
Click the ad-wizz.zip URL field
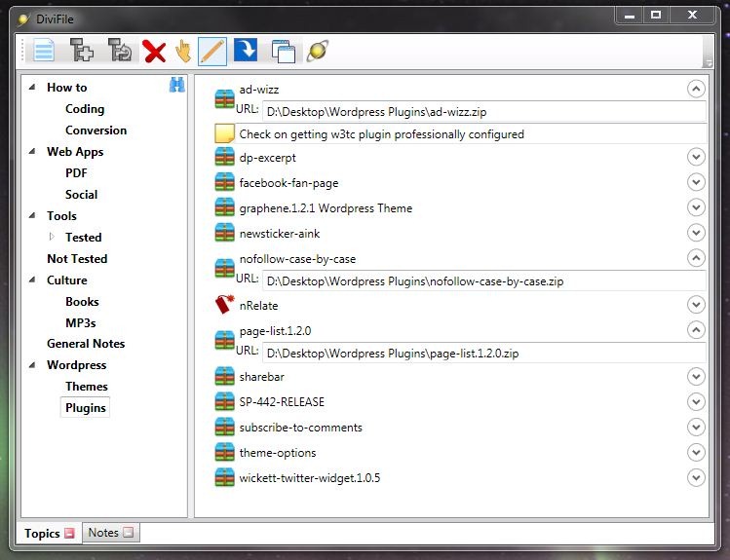tap(484, 112)
